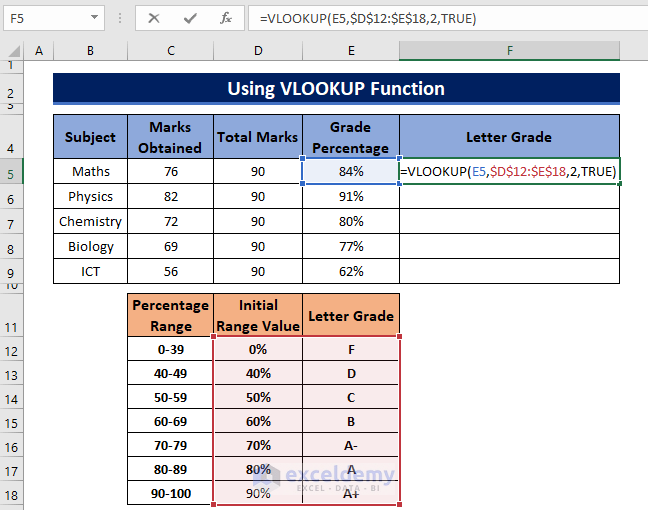Click the marks cell showing 56

point(171,272)
